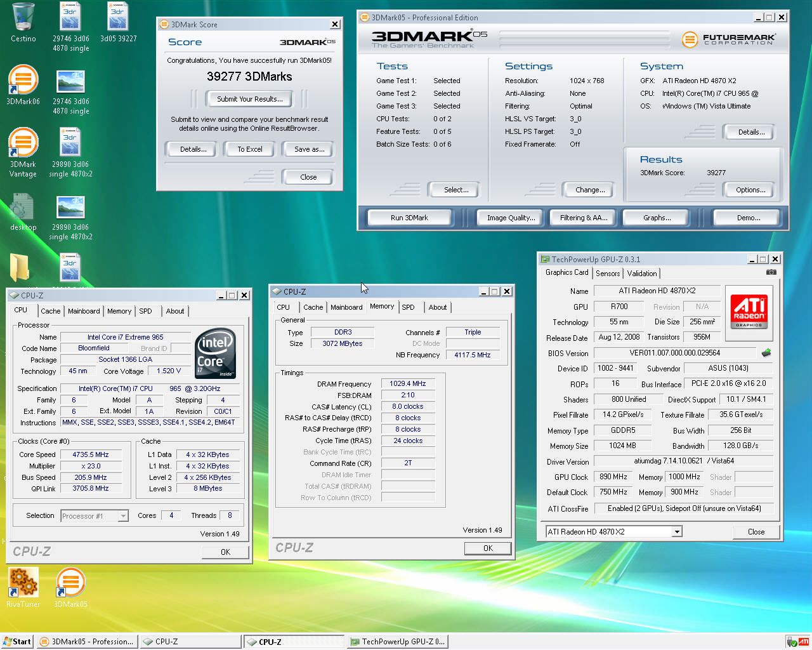
Task: Select the 3d05 39227 result file icon
Action: tap(118, 22)
